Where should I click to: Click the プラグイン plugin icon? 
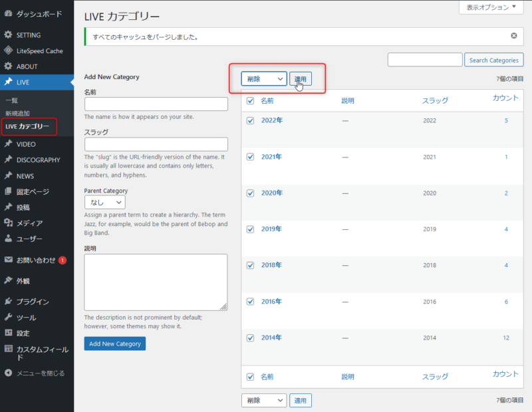point(8,301)
